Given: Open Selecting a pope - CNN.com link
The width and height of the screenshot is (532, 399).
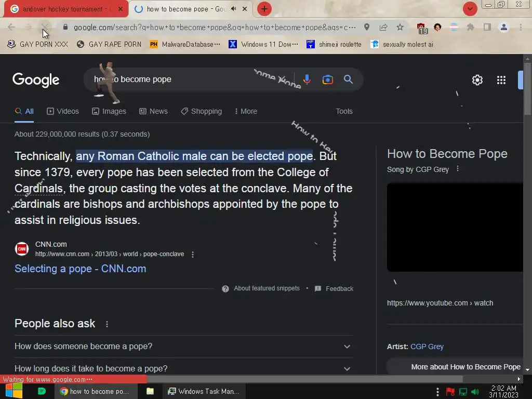Looking at the screenshot, I should [x=81, y=269].
